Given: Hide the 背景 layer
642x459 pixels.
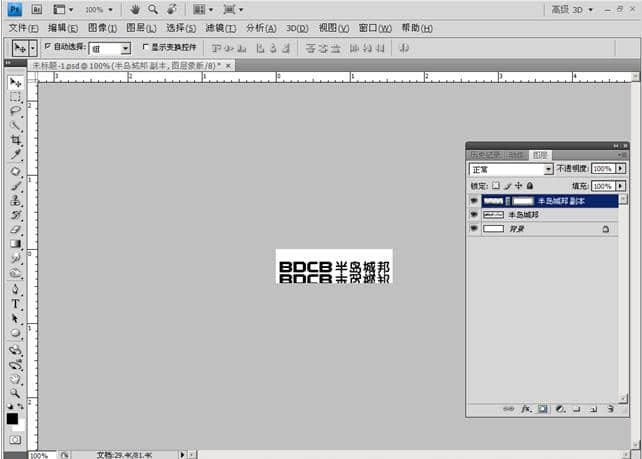Looking at the screenshot, I should tap(474, 229).
